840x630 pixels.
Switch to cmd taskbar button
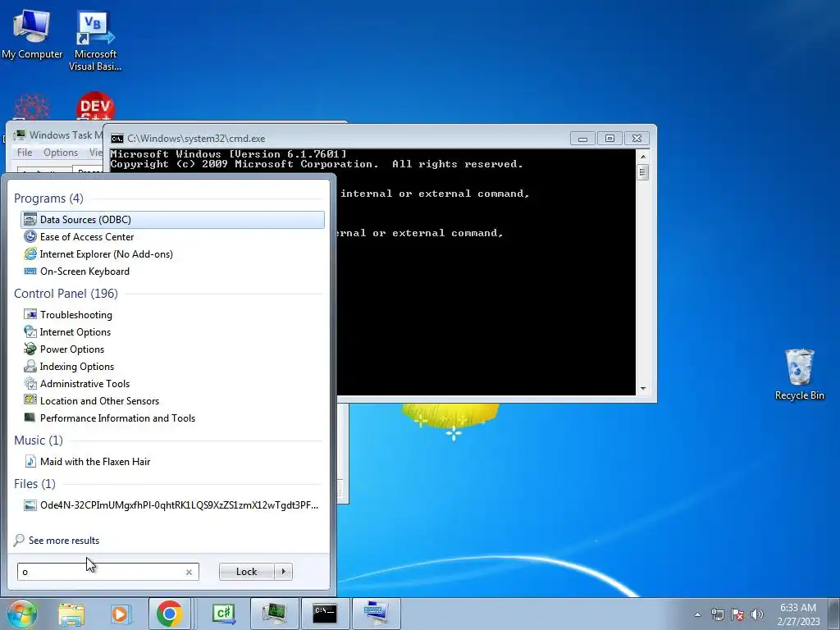pyautogui.click(x=325, y=614)
